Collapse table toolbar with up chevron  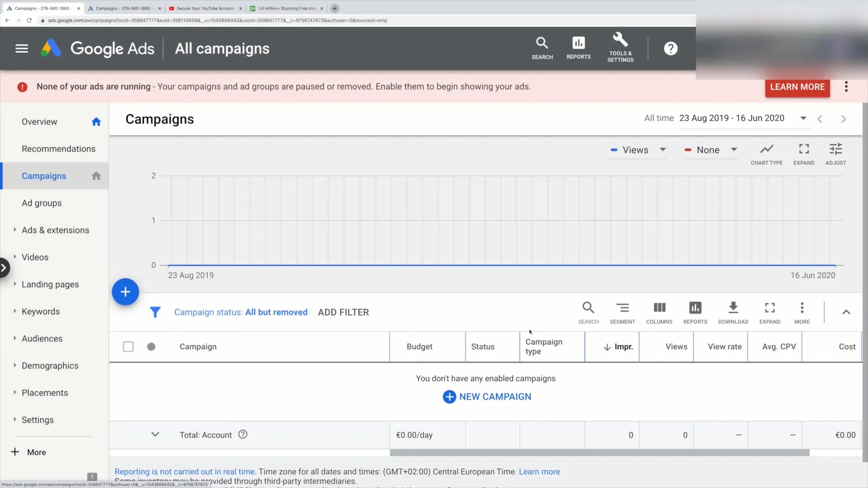pos(846,312)
